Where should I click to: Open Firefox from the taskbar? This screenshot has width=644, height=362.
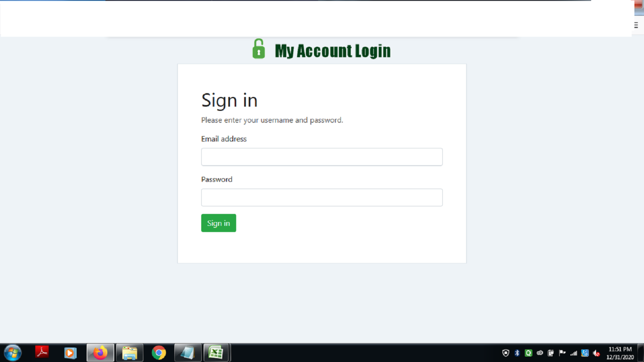(100, 353)
